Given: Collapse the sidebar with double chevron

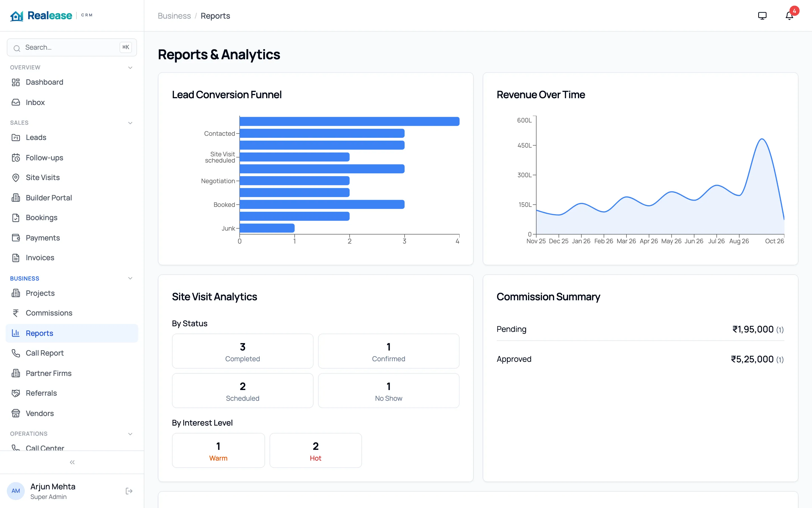Looking at the screenshot, I should point(72,462).
